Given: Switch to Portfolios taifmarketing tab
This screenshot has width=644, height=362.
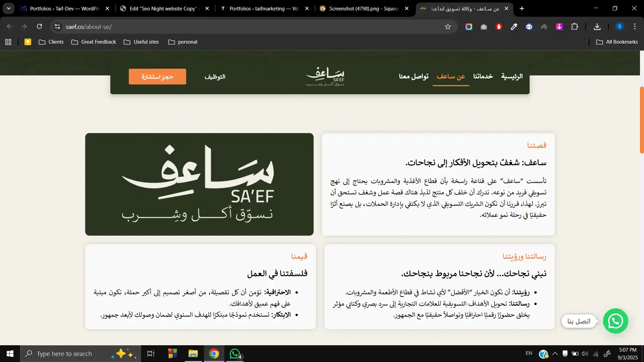Looking at the screenshot, I should coord(265,8).
